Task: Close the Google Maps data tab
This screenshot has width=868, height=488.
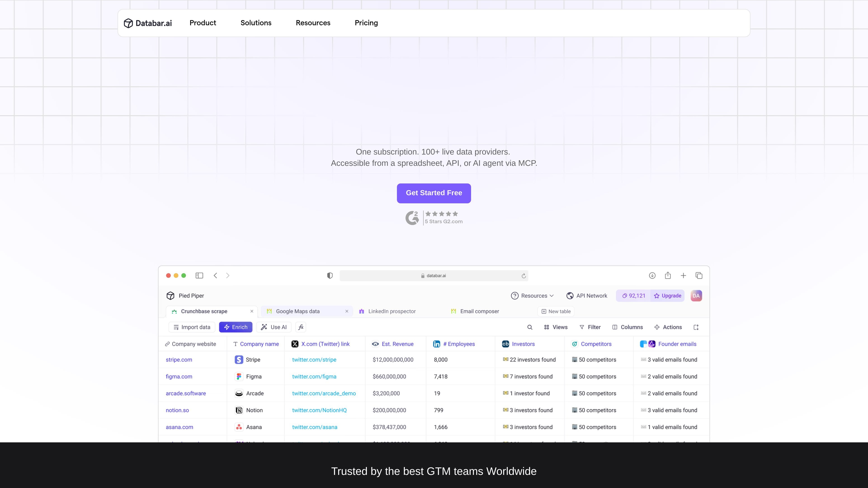Action: pos(347,311)
